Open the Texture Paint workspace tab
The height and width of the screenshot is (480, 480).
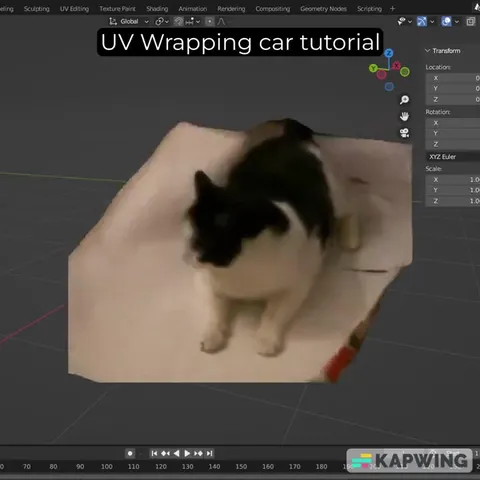tap(117, 9)
